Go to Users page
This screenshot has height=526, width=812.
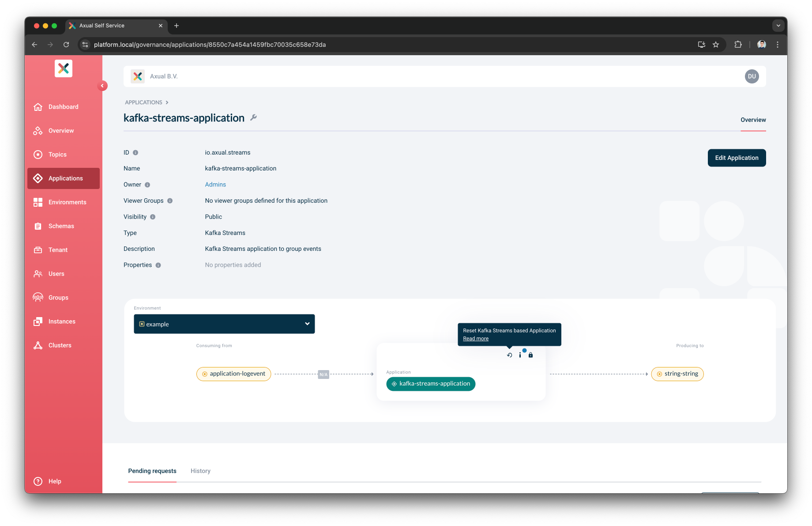click(63, 274)
